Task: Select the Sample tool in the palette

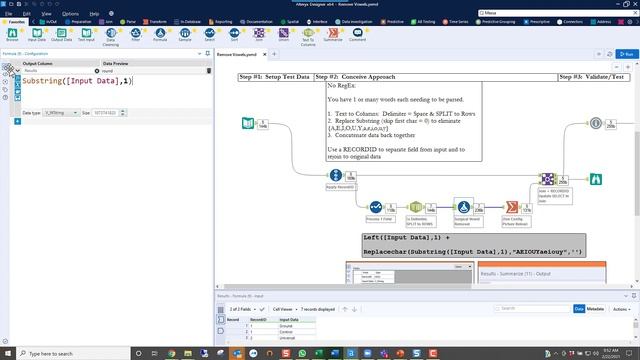Action: 185,35
